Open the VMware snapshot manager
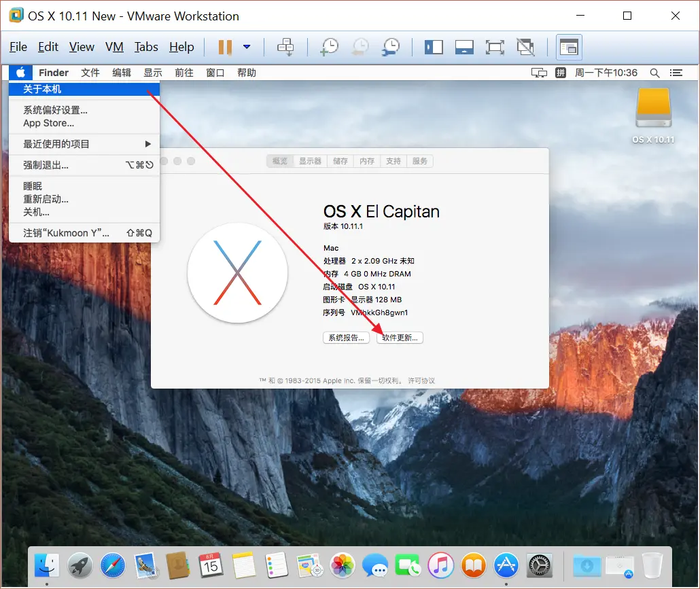This screenshot has width=700, height=589. 391,47
